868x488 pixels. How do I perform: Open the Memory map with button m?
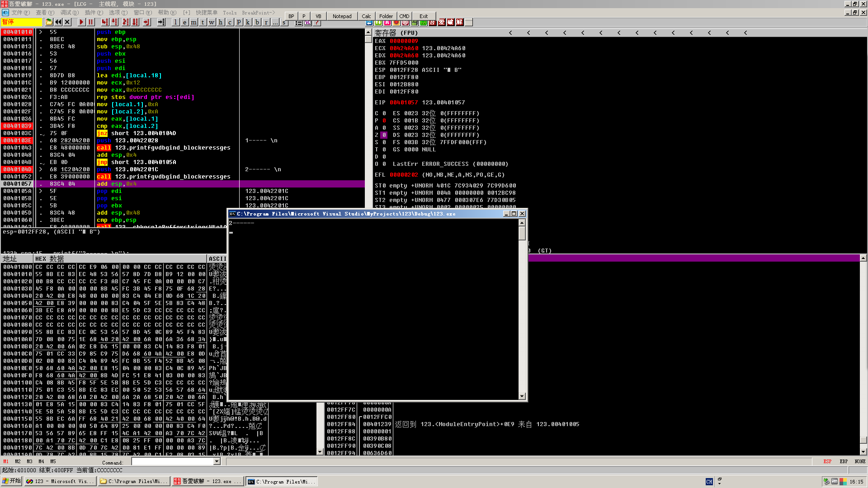click(193, 22)
